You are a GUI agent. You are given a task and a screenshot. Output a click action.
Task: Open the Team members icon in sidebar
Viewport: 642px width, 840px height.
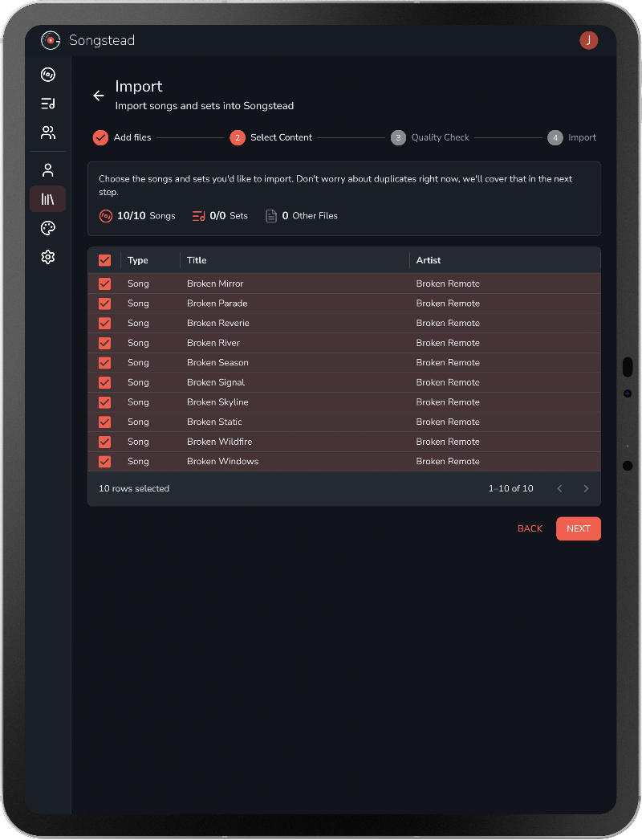[47, 133]
